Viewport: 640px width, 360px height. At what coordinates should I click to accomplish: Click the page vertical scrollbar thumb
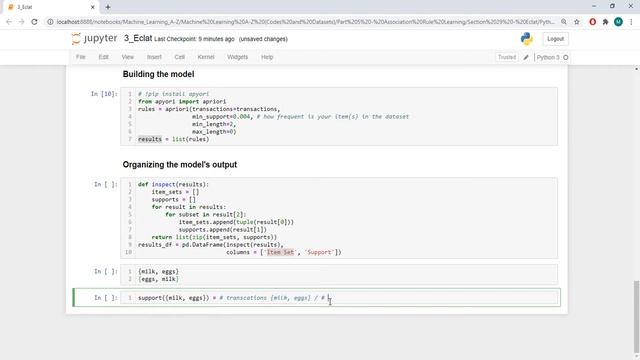point(636,316)
